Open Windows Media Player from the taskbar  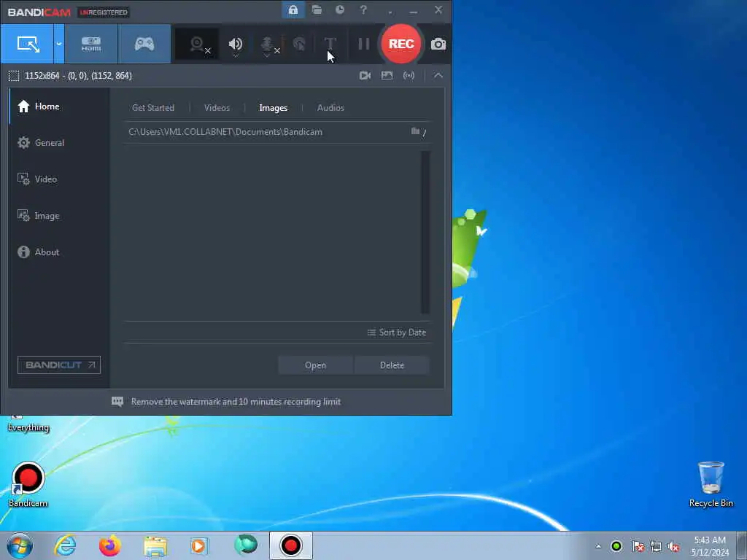(x=199, y=545)
